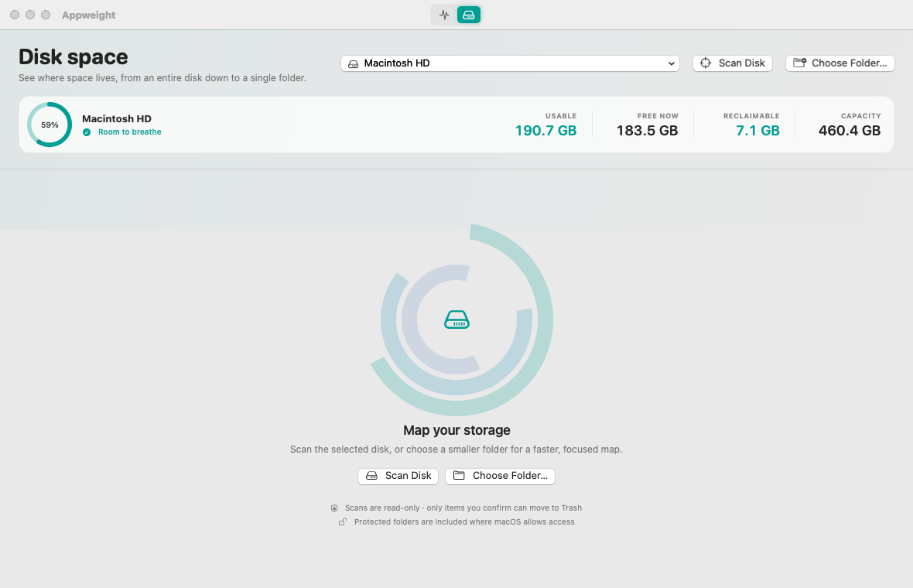This screenshot has width=913, height=588.
Task: Open the Macintosh HD disk dropdown
Action: point(510,63)
